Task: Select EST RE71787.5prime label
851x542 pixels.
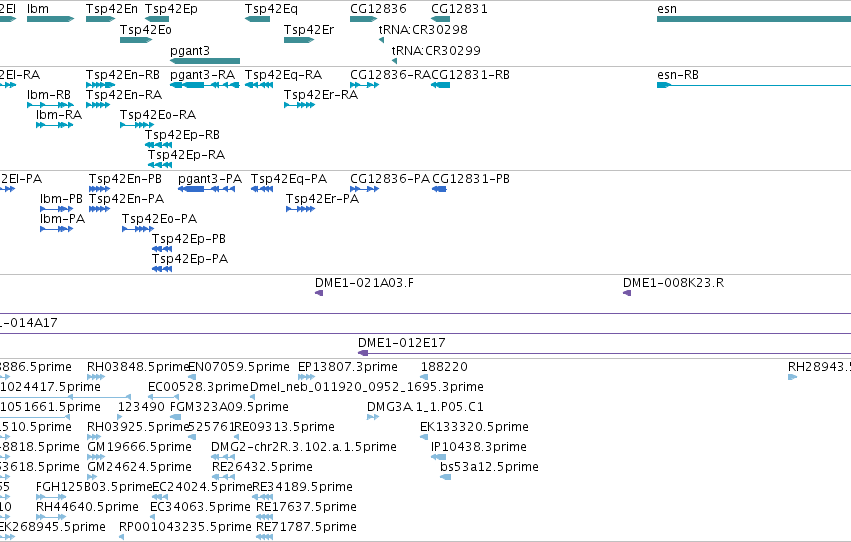Action: (306, 527)
